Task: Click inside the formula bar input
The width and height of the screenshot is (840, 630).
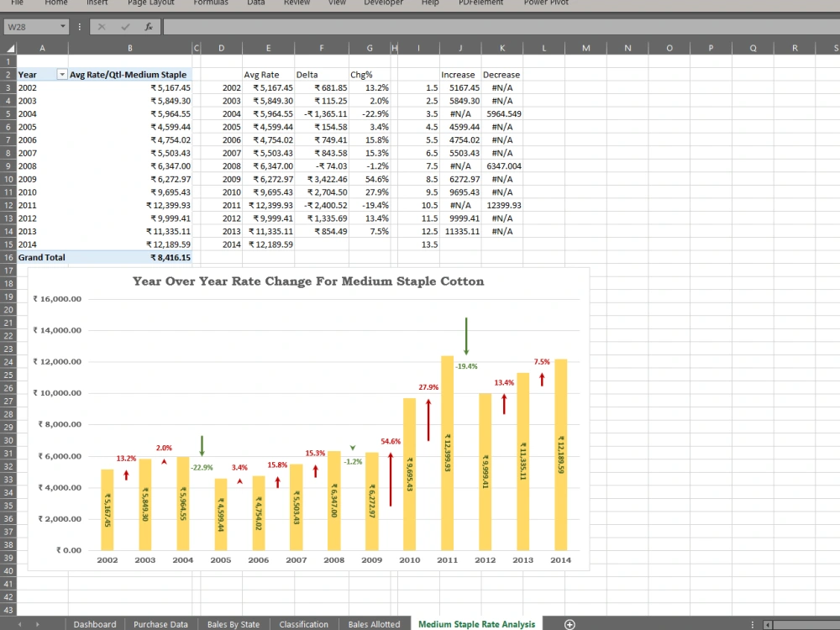Action: [x=501, y=27]
